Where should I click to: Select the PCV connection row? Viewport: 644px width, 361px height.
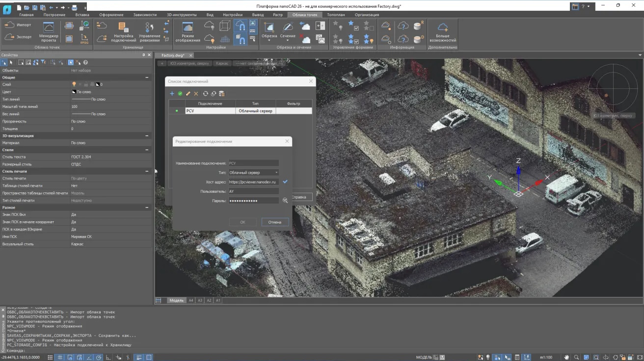coord(241,111)
